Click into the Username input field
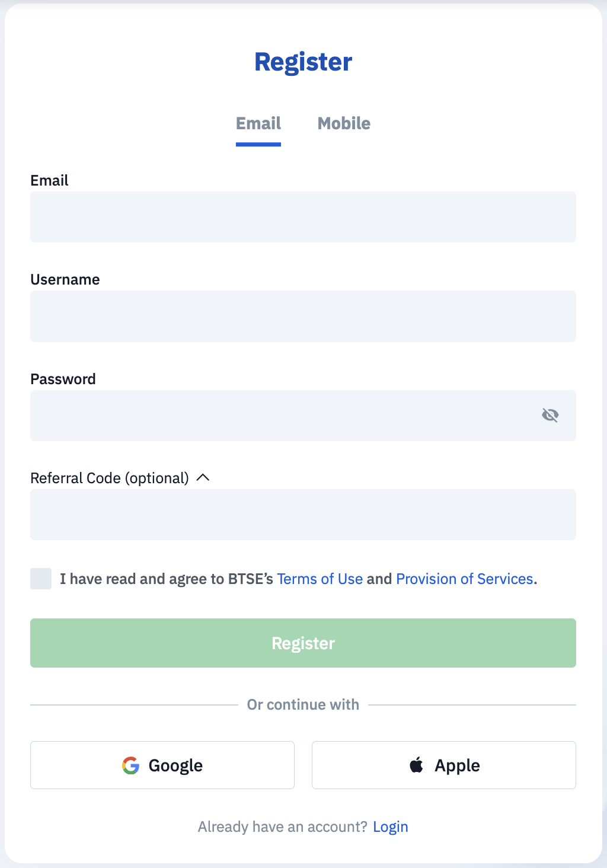The image size is (607, 868). [303, 316]
